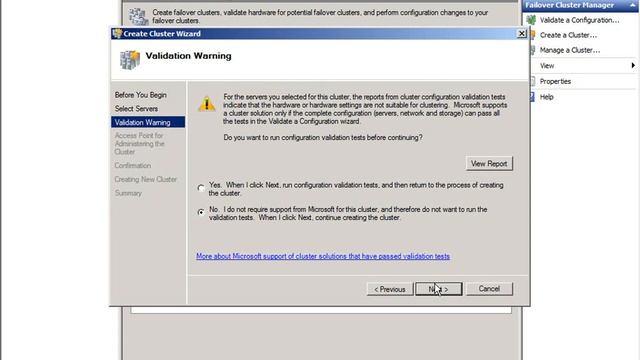Screen dimensions: 640x360
Task: Click the 'Do you want to run configuration validation tests' text
Action: [323, 138]
